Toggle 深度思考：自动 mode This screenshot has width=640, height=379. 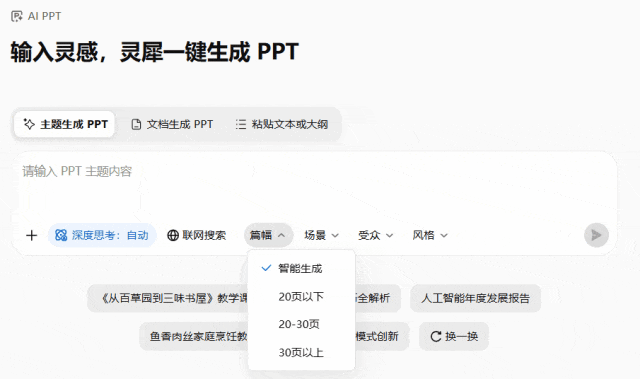click(x=102, y=235)
